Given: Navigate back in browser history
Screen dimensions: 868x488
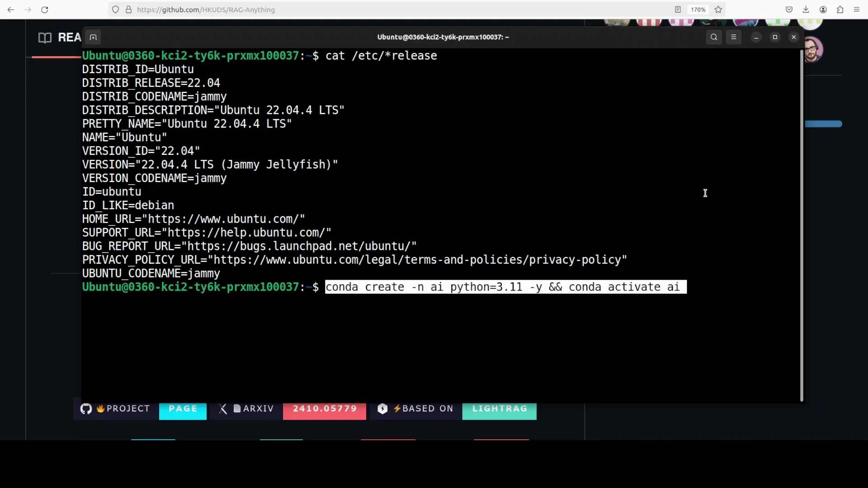Looking at the screenshot, I should 11,9.
